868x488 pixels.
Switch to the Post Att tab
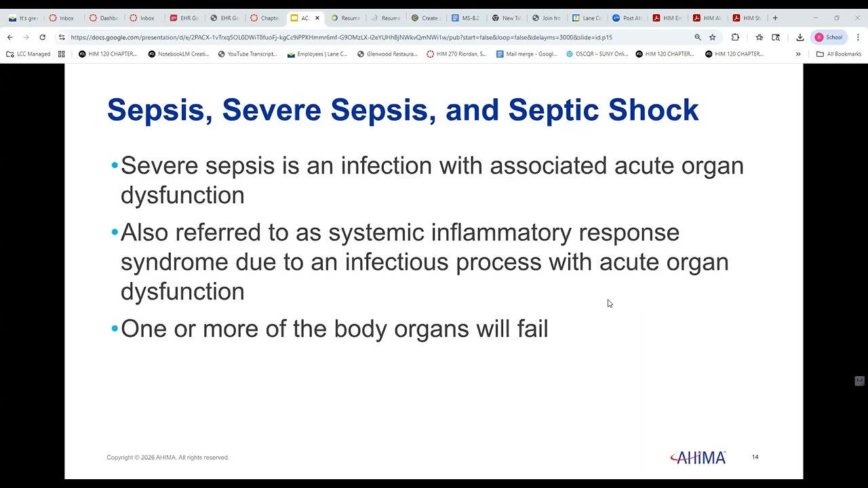627,18
